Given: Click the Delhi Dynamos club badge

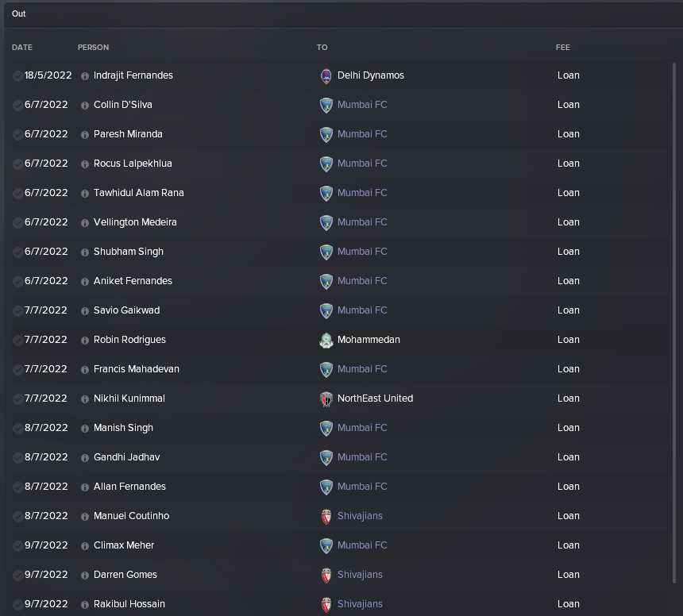Looking at the screenshot, I should coord(326,75).
